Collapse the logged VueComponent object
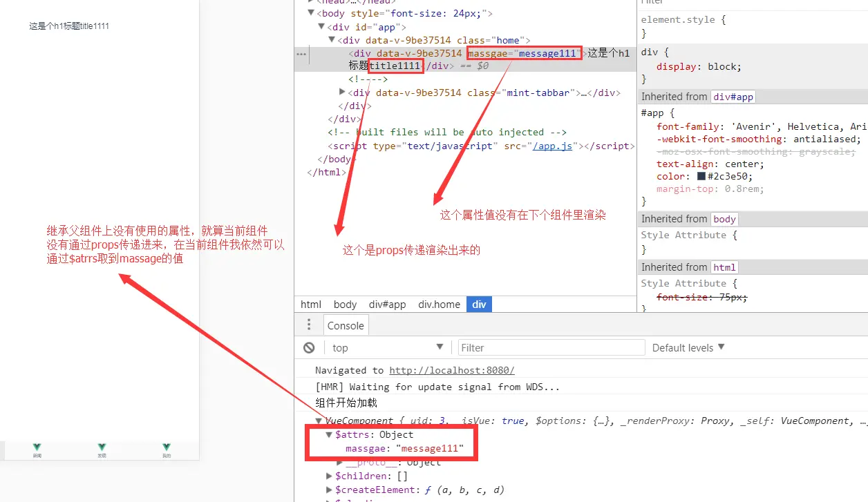Image resolution: width=868 pixels, height=502 pixels. click(319, 421)
